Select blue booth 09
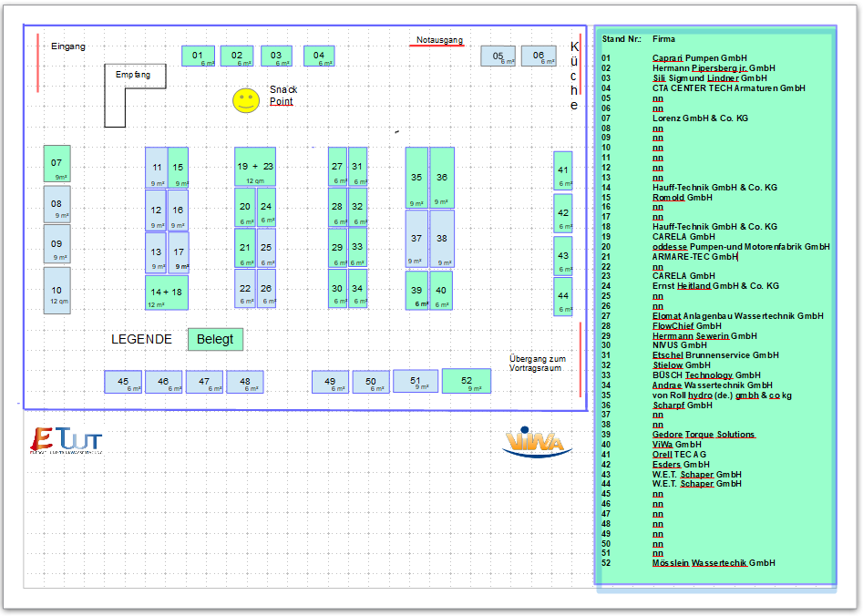Screen dimensions: 863x616 pyautogui.click(x=57, y=244)
